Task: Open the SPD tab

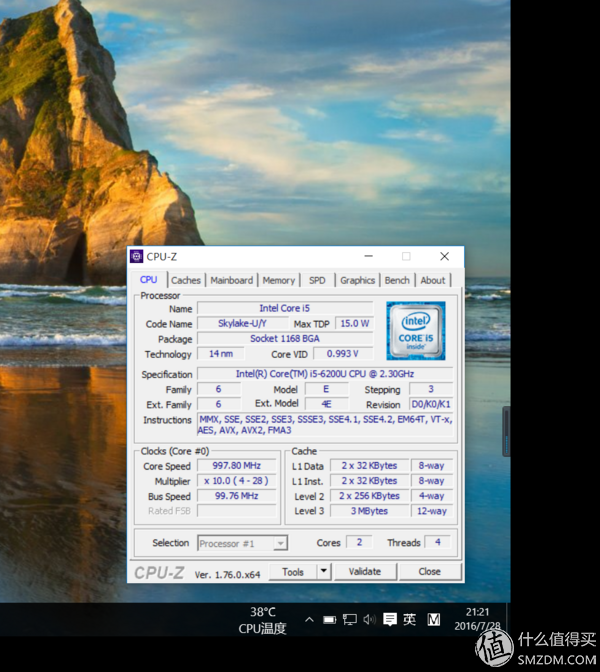Action: click(x=317, y=280)
